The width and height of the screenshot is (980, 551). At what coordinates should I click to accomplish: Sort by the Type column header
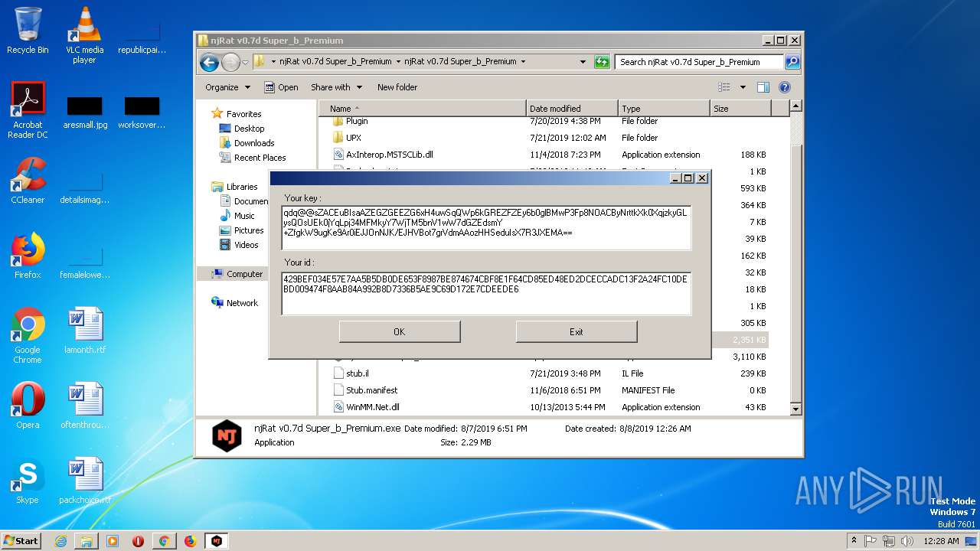664,109
